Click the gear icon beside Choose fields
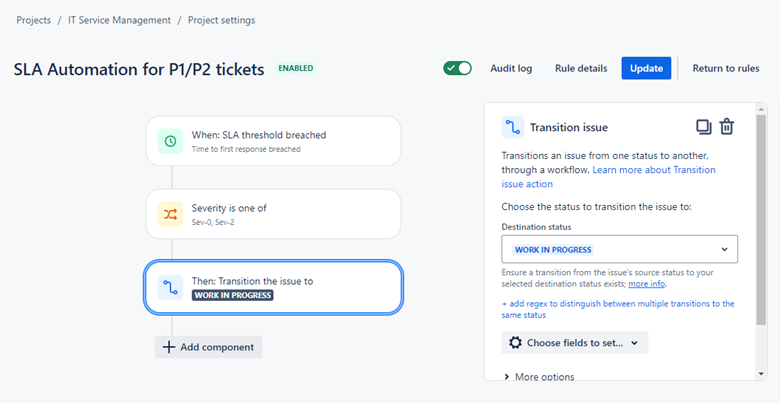The height and width of the screenshot is (403, 780). pyautogui.click(x=515, y=343)
